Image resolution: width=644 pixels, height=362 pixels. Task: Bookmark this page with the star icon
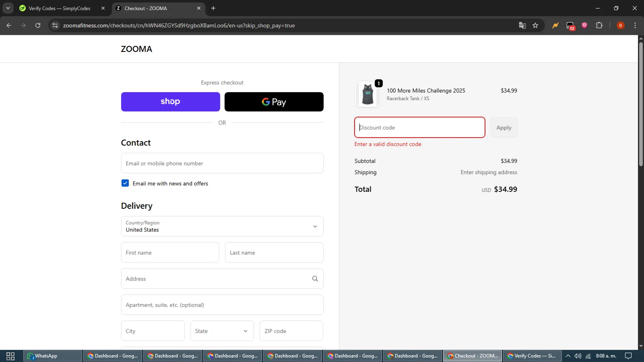tap(535, 25)
